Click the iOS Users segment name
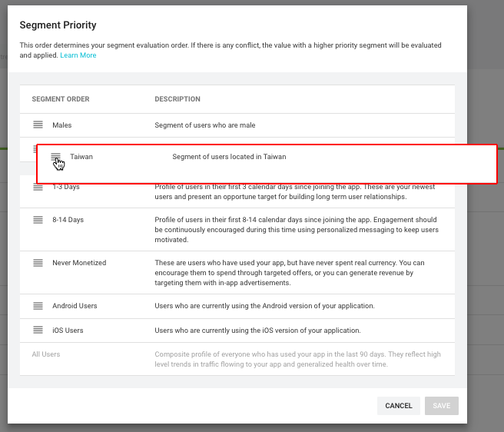Viewport: 504px width, 432px height. 68,331
